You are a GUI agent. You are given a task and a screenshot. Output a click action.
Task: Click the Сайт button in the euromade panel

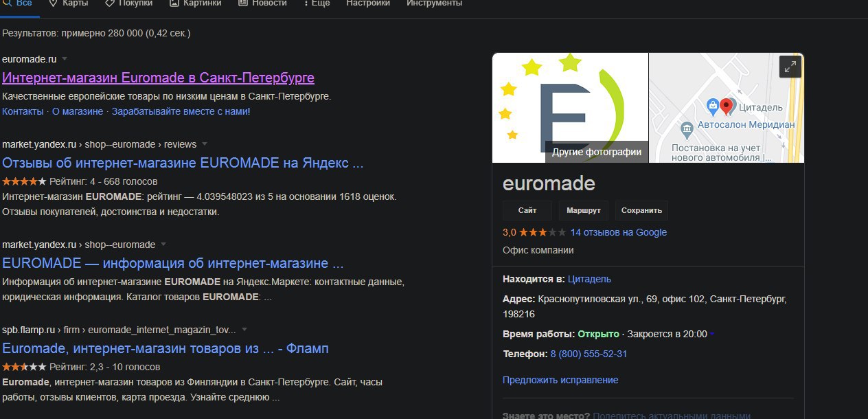pyautogui.click(x=527, y=211)
